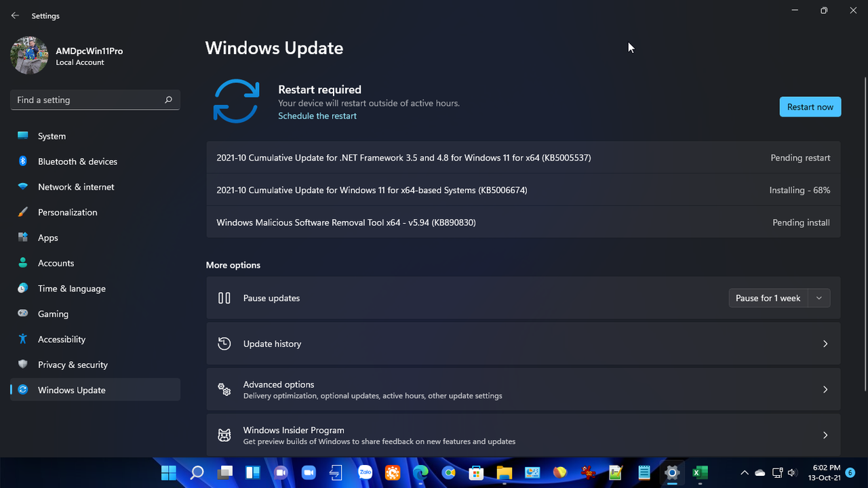
Task: Click the Pending restart status text
Action: point(800,158)
